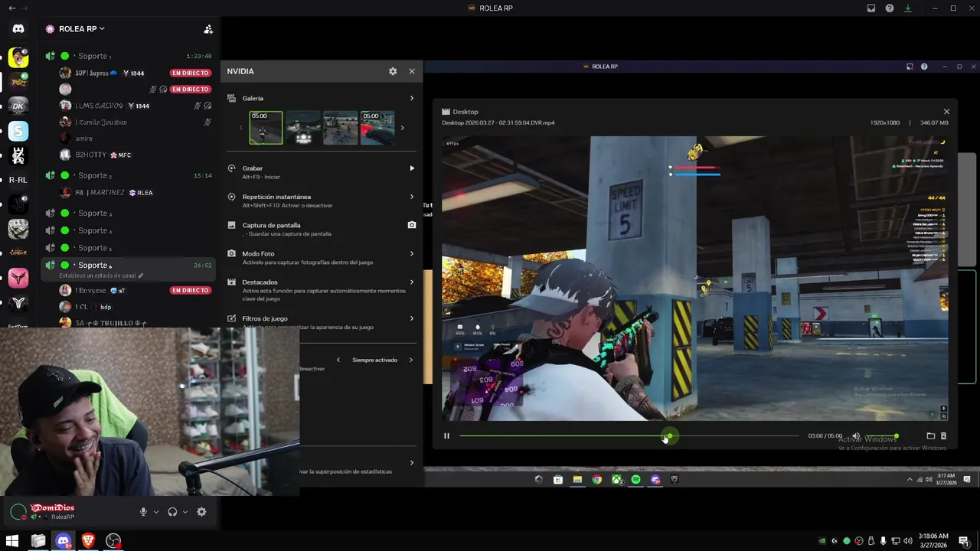Open the third gallery thumbnail
The width and height of the screenshot is (980, 551).
point(340,128)
